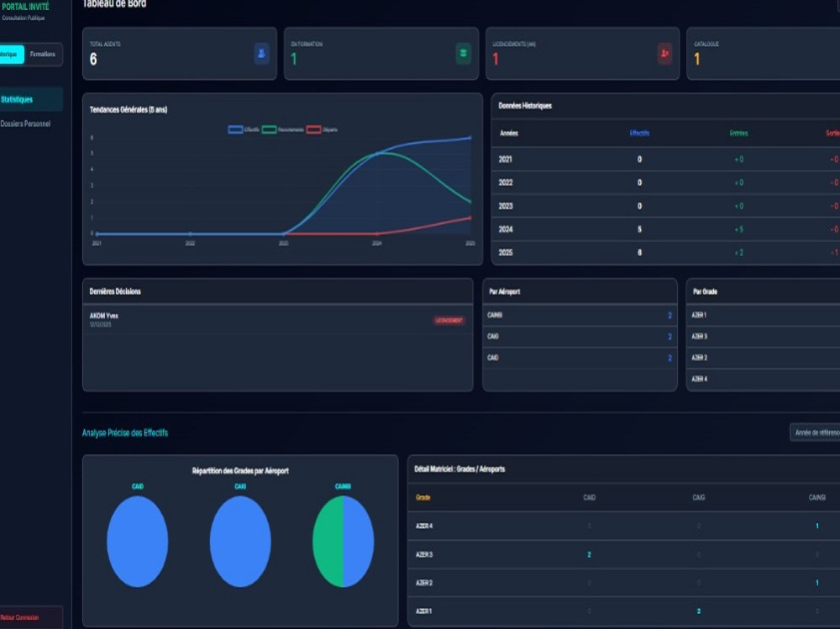The height and width of the screenshot is (629, 840).
Task: Click the Analyse Précise des Effectifs heading
Action: 125,432
